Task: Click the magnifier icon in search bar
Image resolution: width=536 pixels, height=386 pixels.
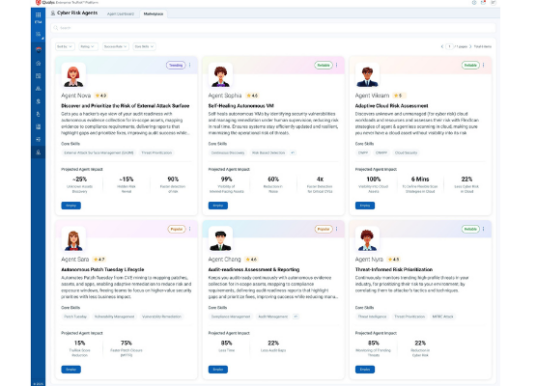Action: [56, 28]
